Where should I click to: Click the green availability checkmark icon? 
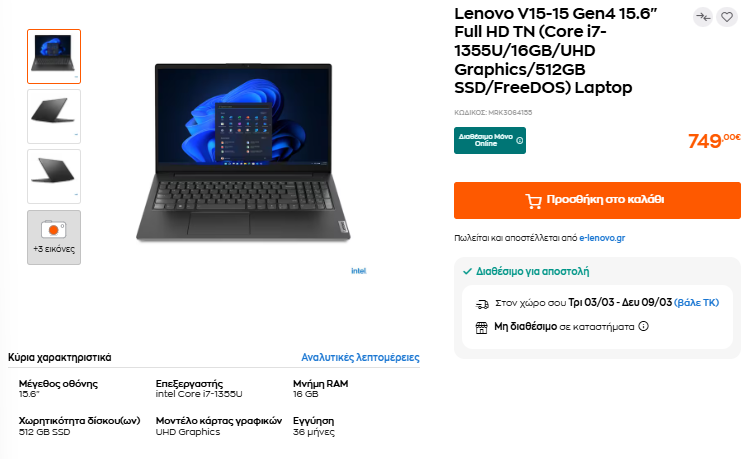tap(468, 272)
